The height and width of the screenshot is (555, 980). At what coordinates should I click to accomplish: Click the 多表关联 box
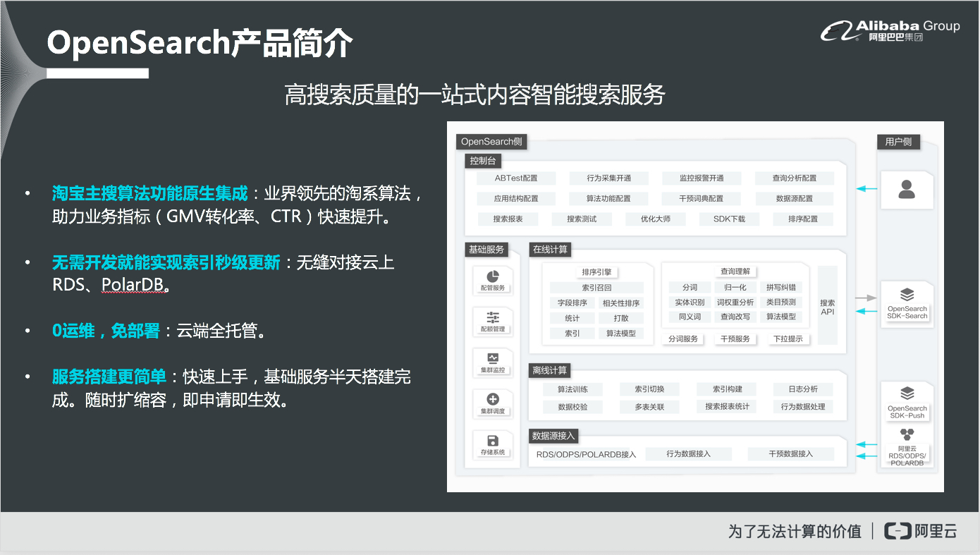(x=649, y=407)
